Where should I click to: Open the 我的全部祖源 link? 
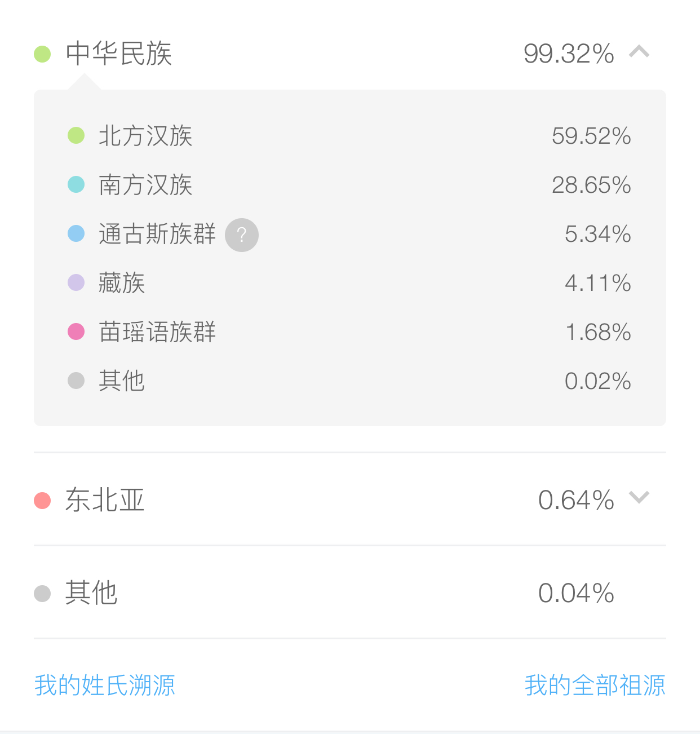(595, 686)
